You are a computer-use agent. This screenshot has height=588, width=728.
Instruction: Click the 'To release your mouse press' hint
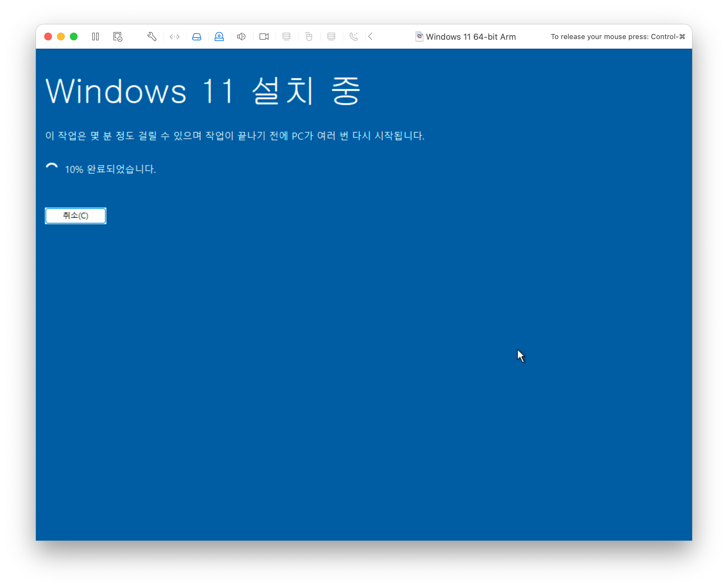[x=618, y=37]
